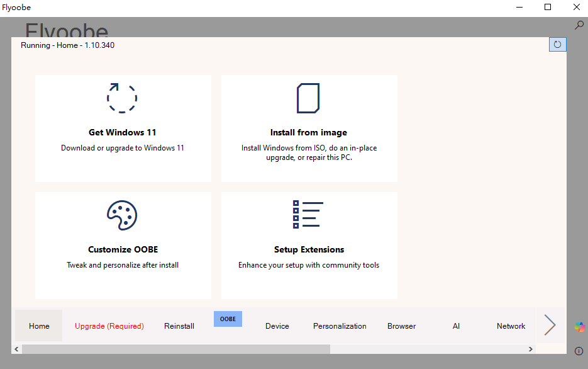Go to the Device tab
588x369 pixels.
(x=277, y=326)
